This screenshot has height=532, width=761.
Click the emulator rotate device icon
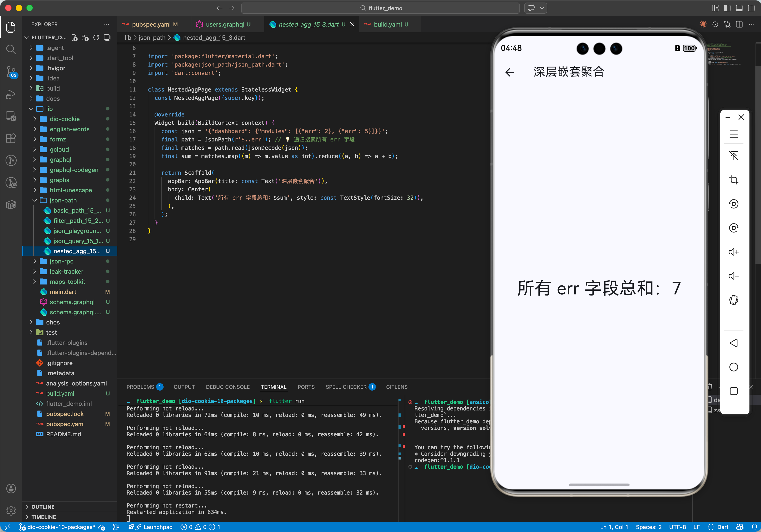pos(734,300)
